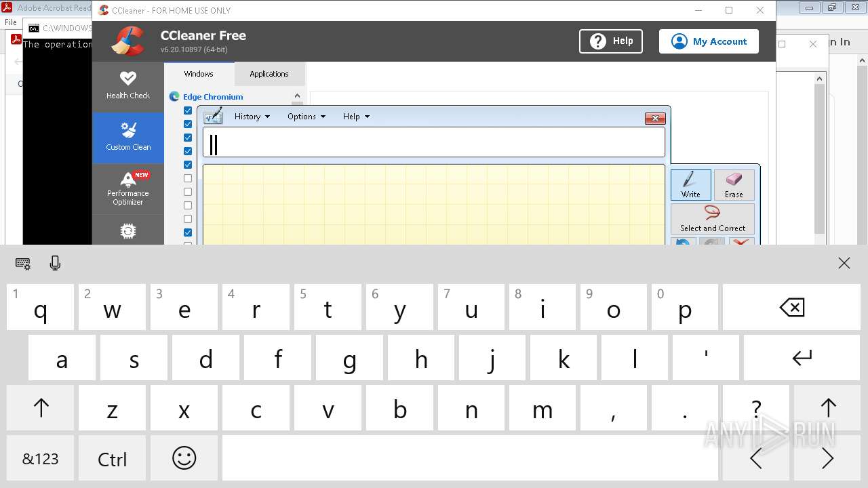Viewport: 868px width, 488px height.
Task: Open the File menu in Acrobat Reader
Action: 11,22
